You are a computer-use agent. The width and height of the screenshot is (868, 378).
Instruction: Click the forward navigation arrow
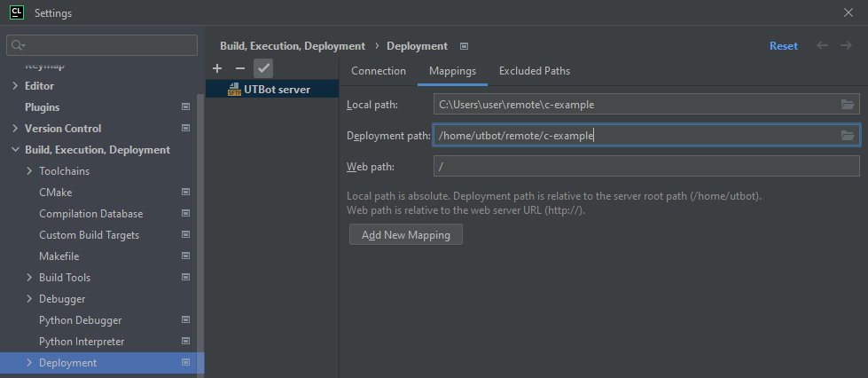click(x=846, y=46)
